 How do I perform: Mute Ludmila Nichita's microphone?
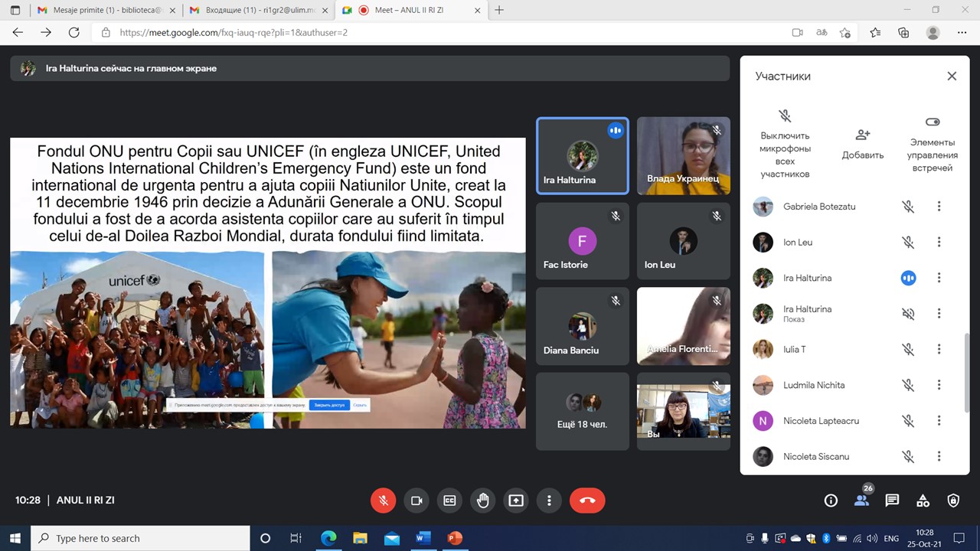pyautogui.click(x=908, y=385)
